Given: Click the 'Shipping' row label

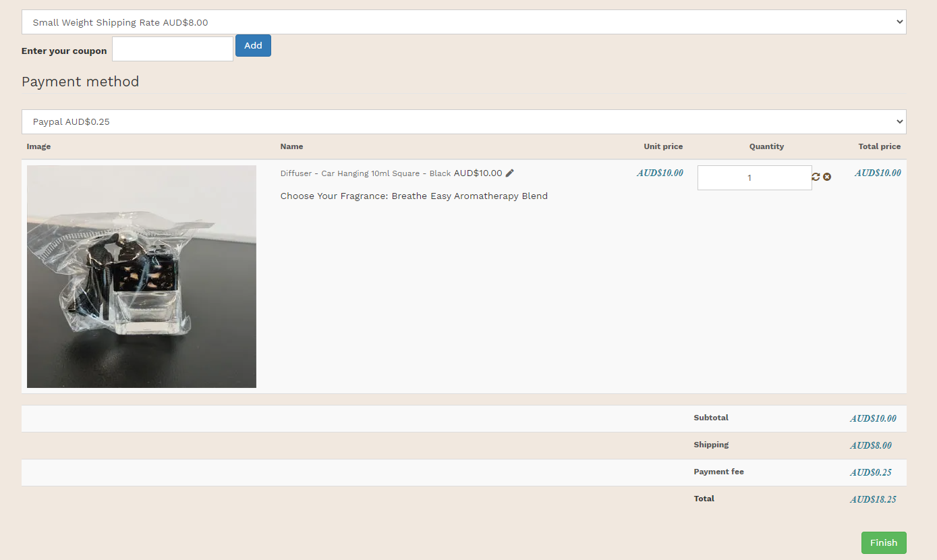Looking at the screenshot, I should pyautogui.click(x=711, y=445).
